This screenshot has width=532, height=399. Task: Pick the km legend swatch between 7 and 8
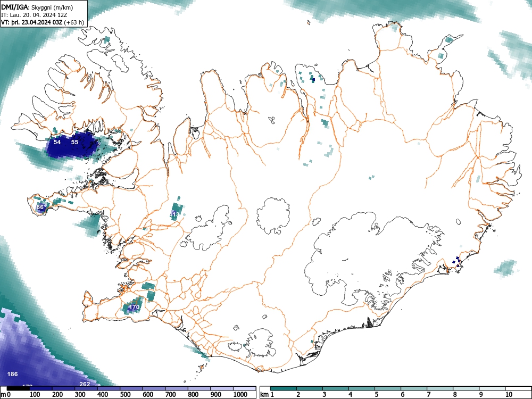[440, 388]
